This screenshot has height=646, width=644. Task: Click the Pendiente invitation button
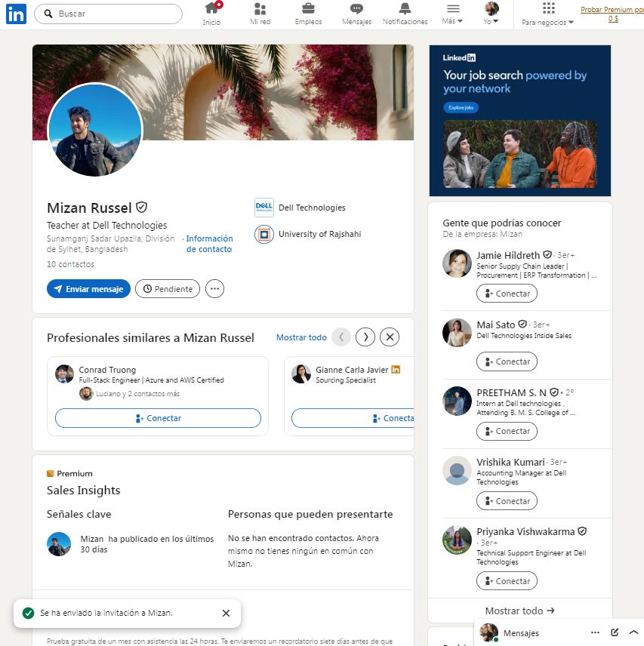point(168,289)
